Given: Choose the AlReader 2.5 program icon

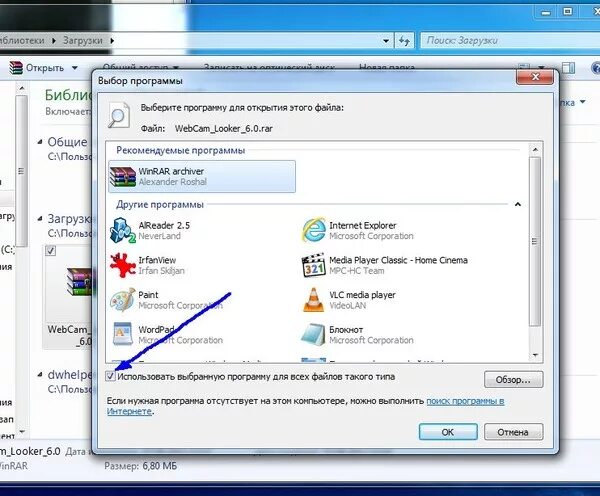Looking at the screenshot, I should pos(122,230).
